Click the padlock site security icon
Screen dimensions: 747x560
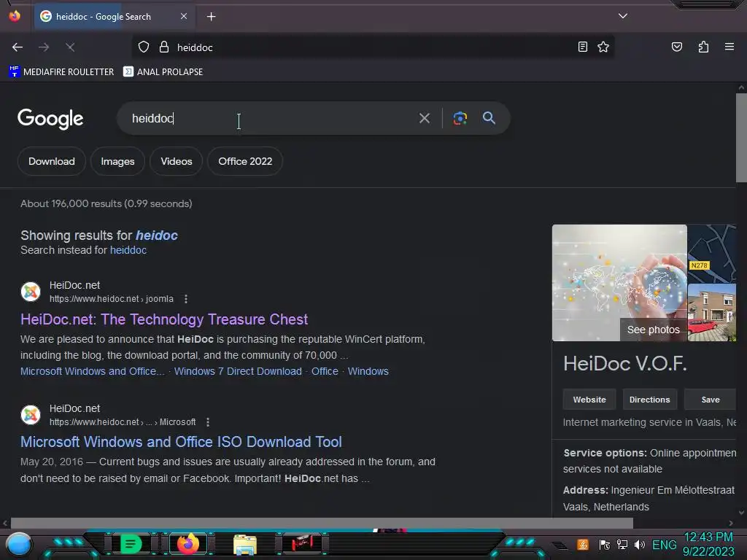164,47
